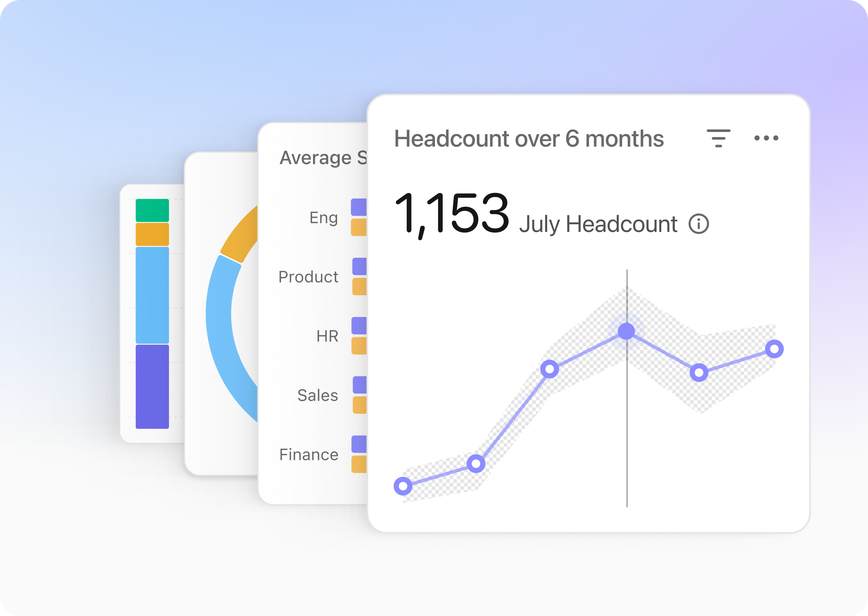Click the orange bar in Eng row
The height and width of the screenshot is (616, 868).
pyautogui.click(x=359, y=227)
